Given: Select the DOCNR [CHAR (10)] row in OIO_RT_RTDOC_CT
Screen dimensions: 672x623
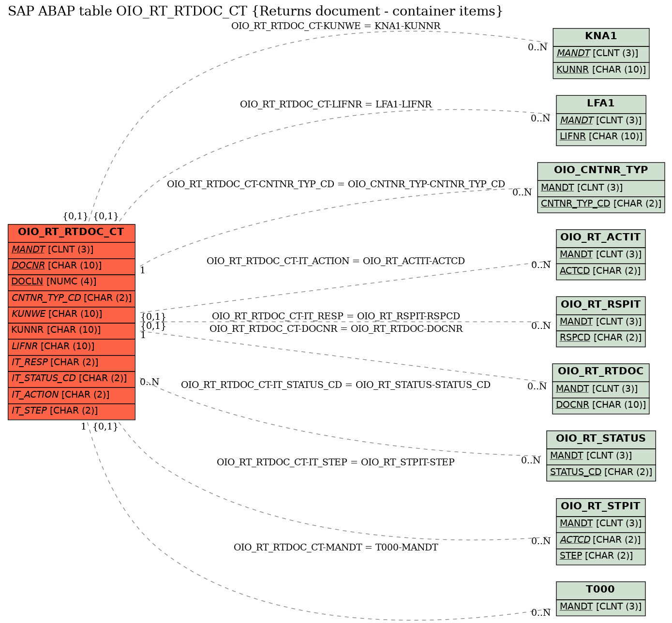Looking at the screenshot, I should [72, 266].
